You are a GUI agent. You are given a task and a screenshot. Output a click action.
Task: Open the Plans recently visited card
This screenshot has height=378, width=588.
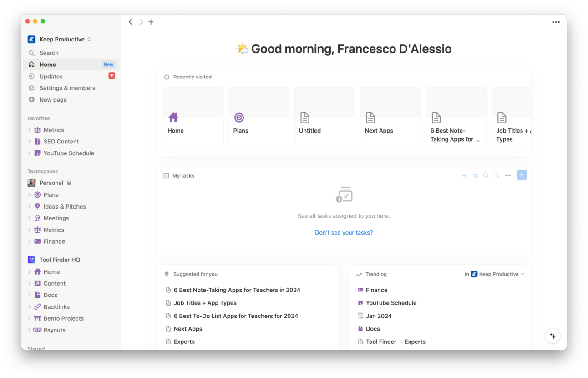coord(259,117)
